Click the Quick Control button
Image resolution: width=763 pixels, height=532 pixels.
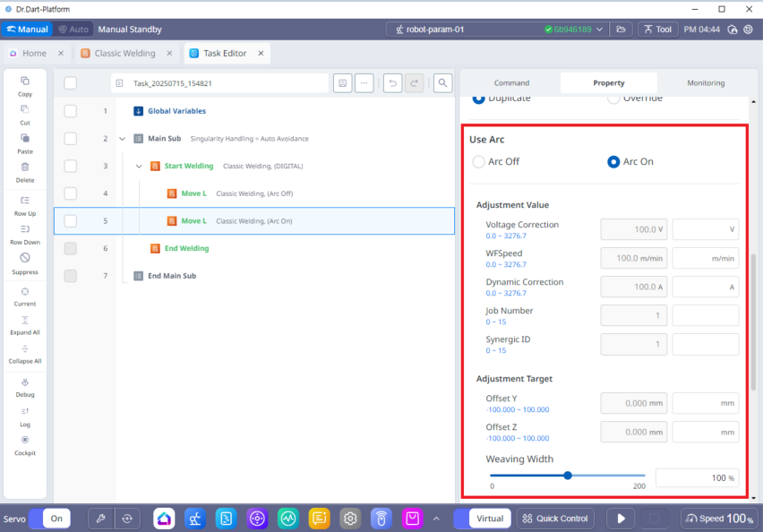[x=555, y=518]
